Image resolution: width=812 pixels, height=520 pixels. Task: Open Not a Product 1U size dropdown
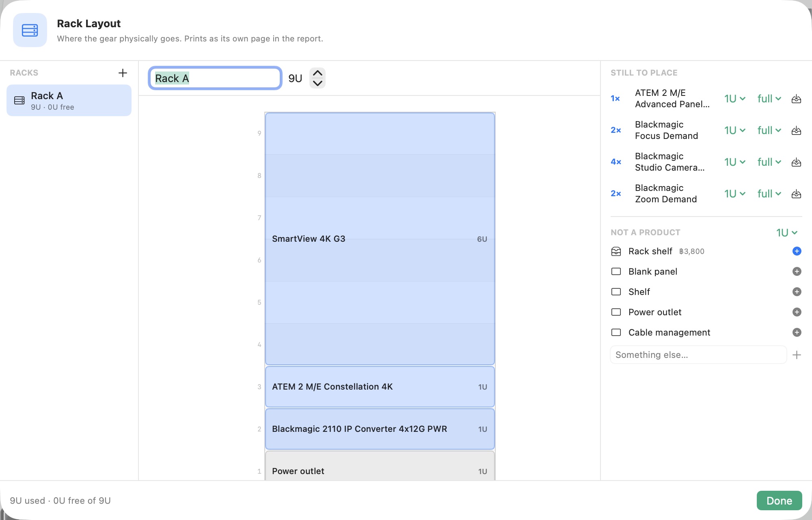(x=787, y=233)
